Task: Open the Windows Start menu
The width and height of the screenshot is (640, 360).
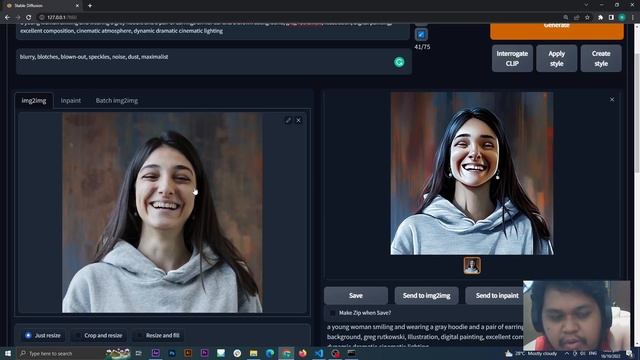Action: tap(8, 353)
